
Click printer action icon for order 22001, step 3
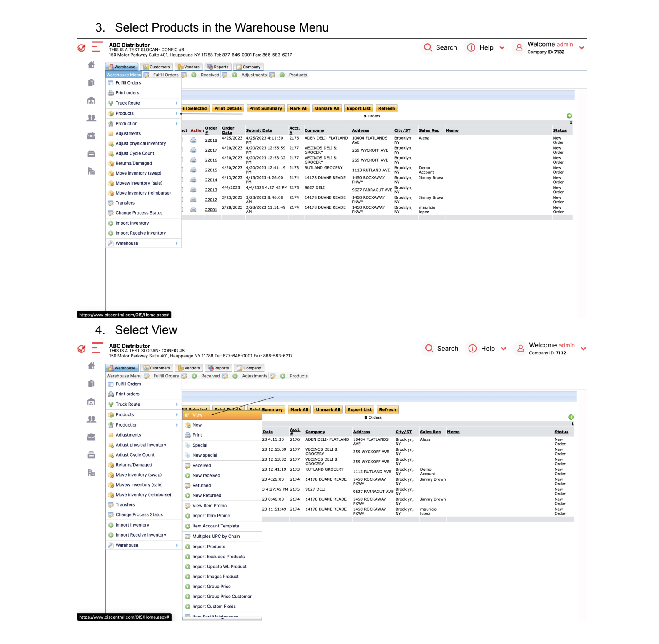click(x=193, y=209)
